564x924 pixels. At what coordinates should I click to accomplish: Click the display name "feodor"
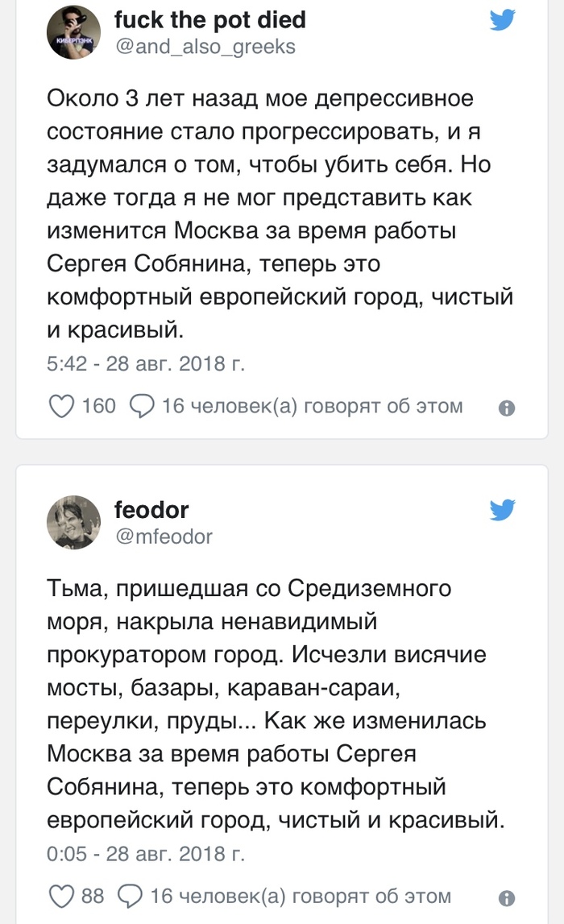(x=151, y=509)
